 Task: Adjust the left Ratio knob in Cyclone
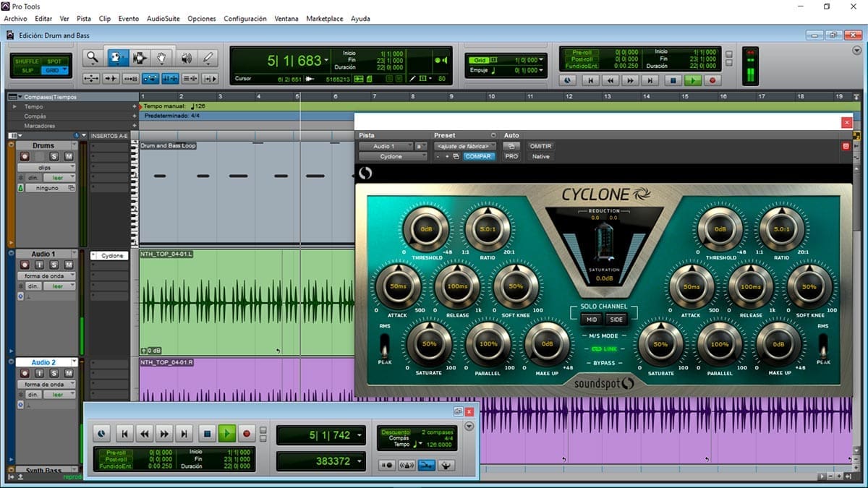coord(488,229)
